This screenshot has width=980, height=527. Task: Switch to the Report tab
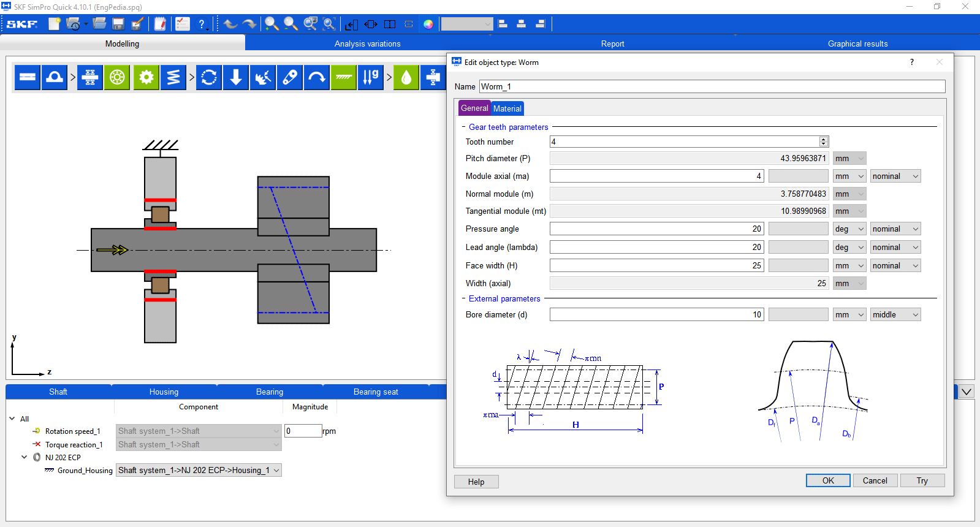tap(612, 44)
